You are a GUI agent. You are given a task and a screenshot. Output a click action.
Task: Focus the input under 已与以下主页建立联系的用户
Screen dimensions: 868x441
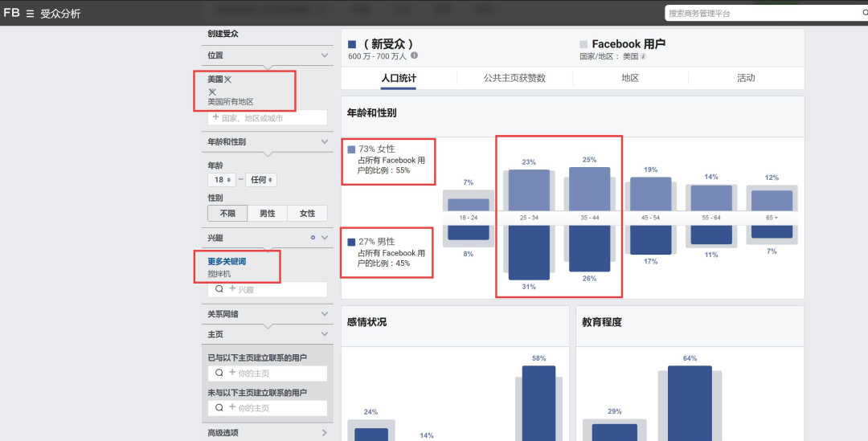click(x=268, y=373)
